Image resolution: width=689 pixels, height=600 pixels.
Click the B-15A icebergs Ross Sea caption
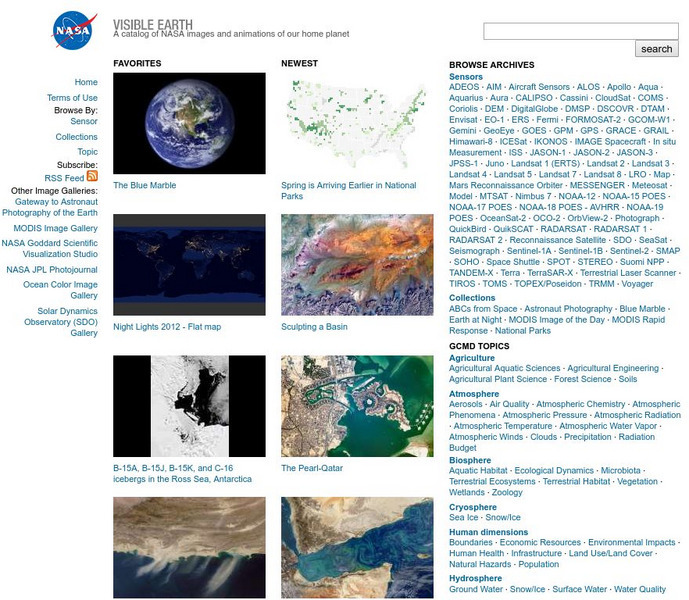pyautogui.click(x=182, y=473)
